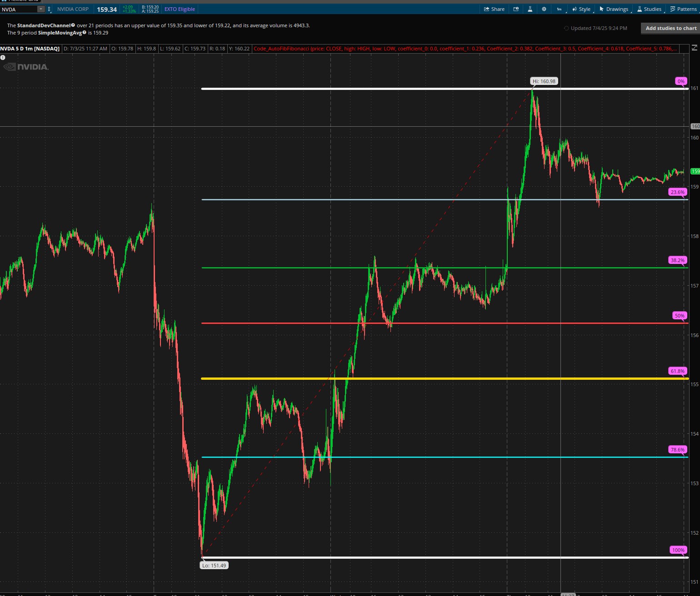Screen dimensions: 700x596
Task: Open the Share menu
Action: (494, 9)
